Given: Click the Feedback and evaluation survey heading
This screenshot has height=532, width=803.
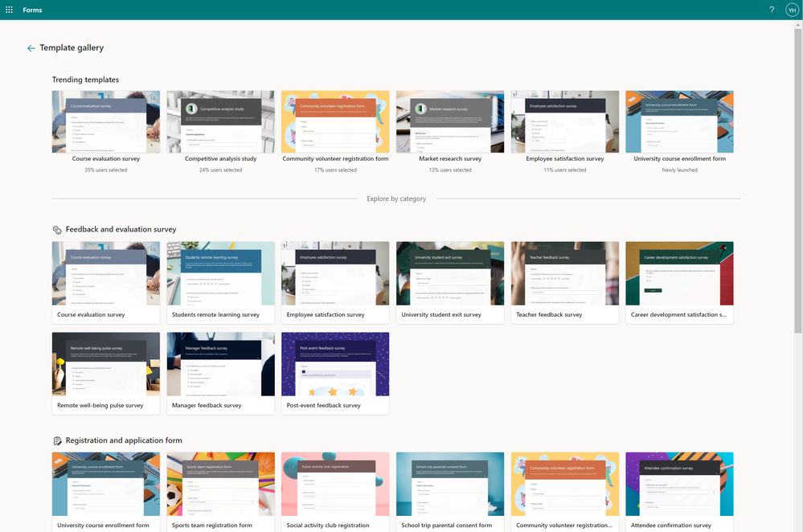Looking at the screenshot, I should [x=121, y=229].
